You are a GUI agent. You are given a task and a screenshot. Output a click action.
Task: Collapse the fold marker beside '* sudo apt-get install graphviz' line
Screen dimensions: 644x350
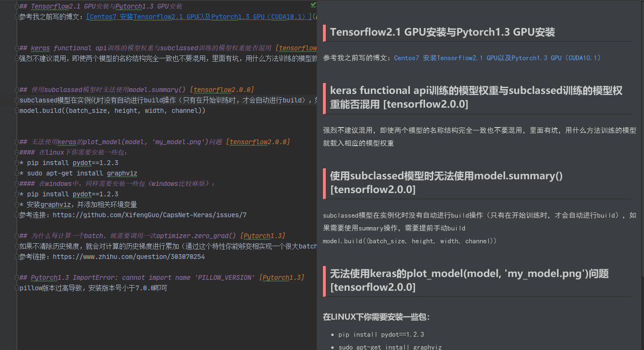pyautogui.click(x=17, y=174)
